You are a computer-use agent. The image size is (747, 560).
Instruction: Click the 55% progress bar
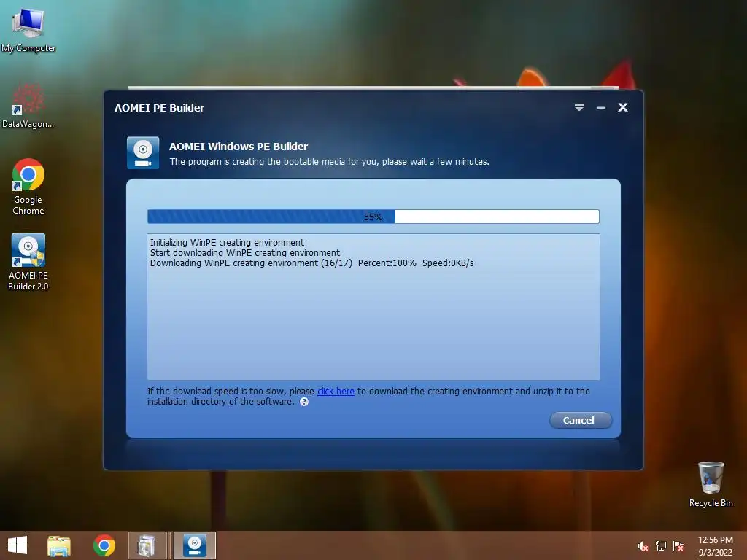click(373, 217)
